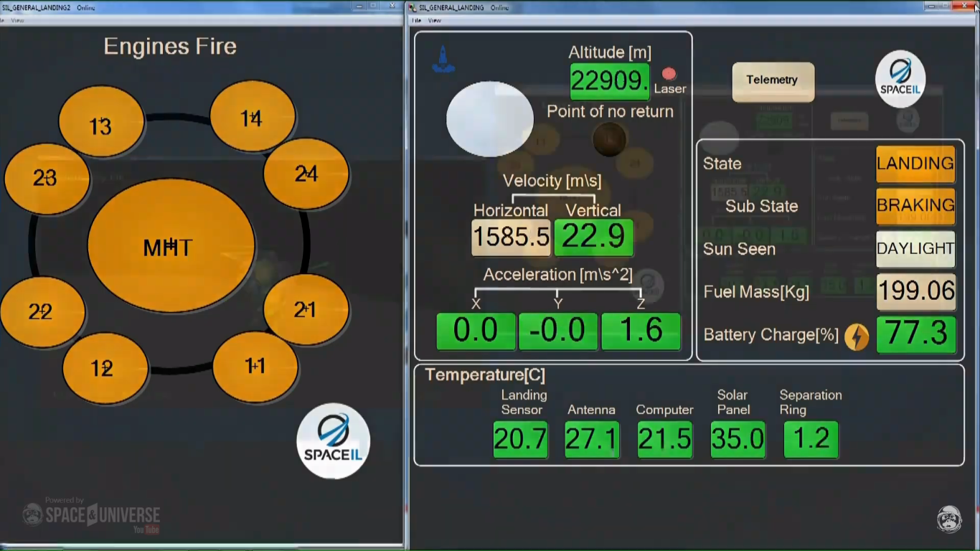Click the Acceleration [m\s^2] label
The height and width of the screenshot is (551, 980).
pos(558,275)
